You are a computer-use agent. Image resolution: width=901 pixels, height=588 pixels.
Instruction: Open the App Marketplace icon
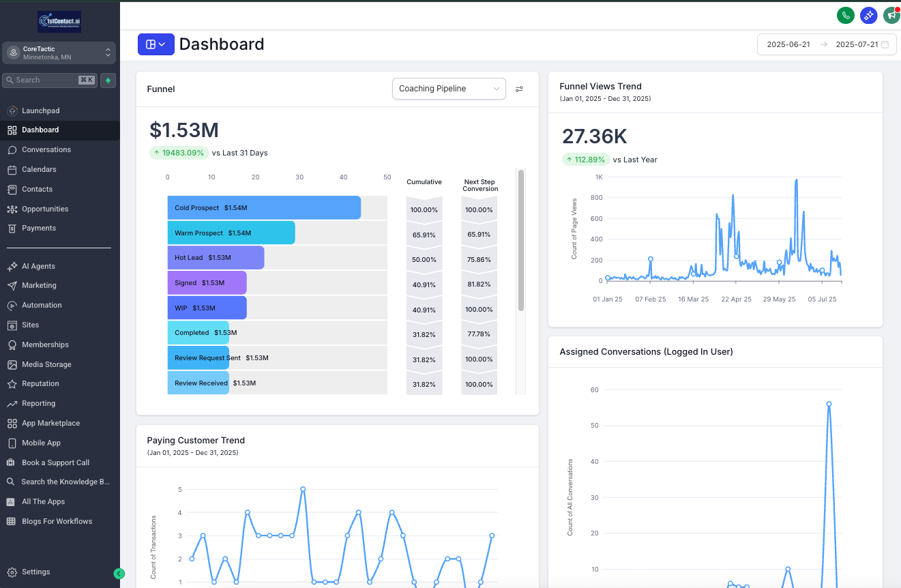(x=12, y=423)
